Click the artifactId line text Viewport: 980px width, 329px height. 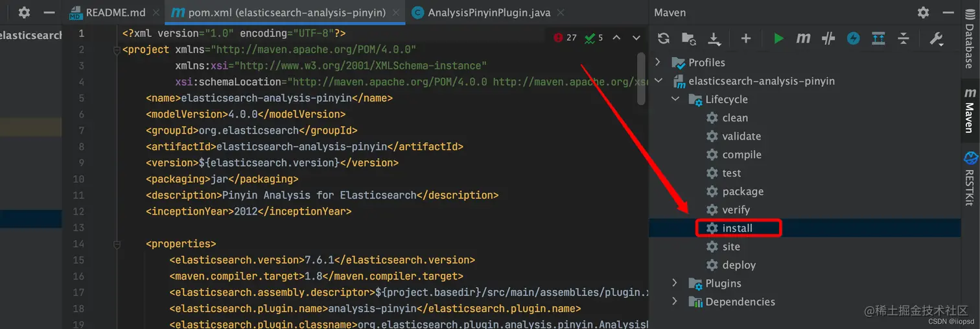[305, 147]
